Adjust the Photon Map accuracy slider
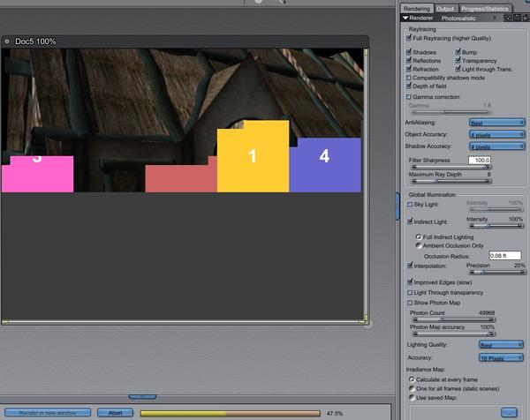Screen dimensions: 530x420 pos(454,334)
